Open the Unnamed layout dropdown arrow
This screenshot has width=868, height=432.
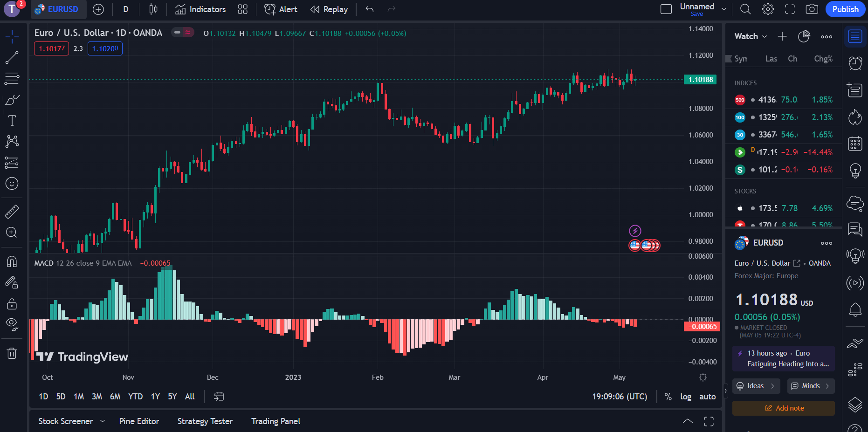pos(723,9)
